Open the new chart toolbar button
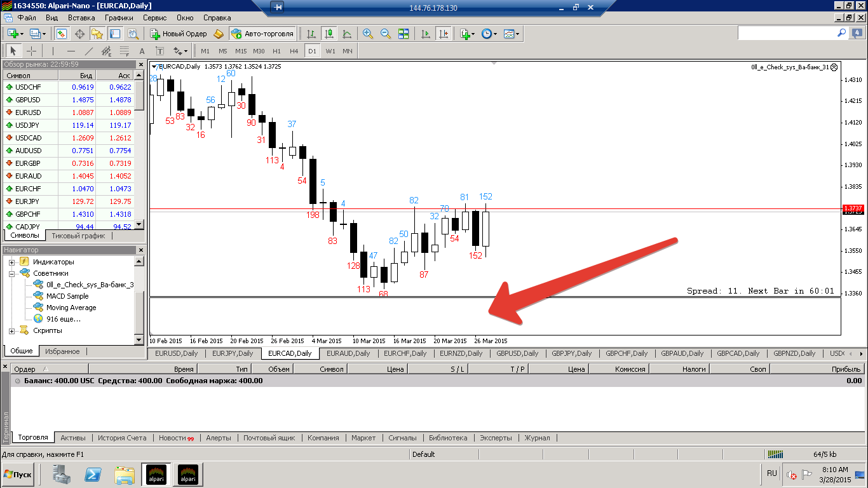The width and height of the screenshot is (868, 488). (x=15, y=34)
